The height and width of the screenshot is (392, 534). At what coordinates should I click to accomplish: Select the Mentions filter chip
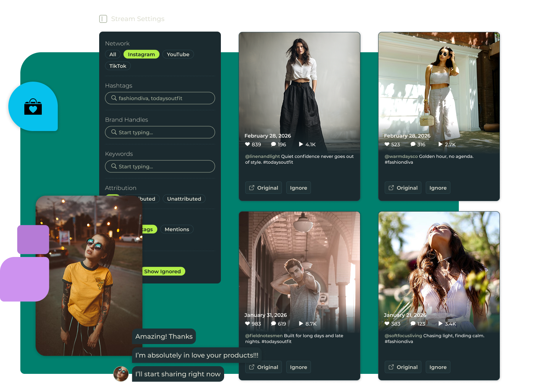(x=177, y=229)
